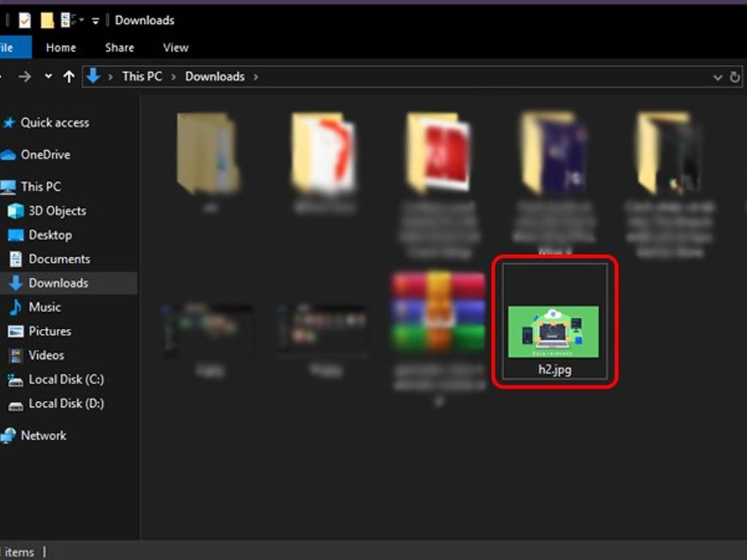
Task: Open the blurred WinRAR archive file
Action: tap(438, 312)
